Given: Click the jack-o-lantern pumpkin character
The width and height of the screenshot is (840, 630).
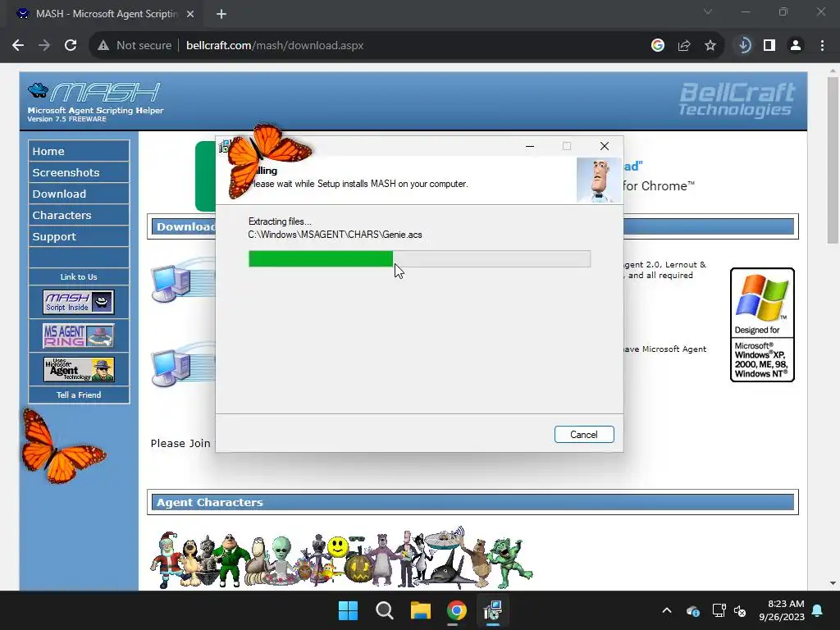Looking at the screenshot, I should tap(359, 569).
